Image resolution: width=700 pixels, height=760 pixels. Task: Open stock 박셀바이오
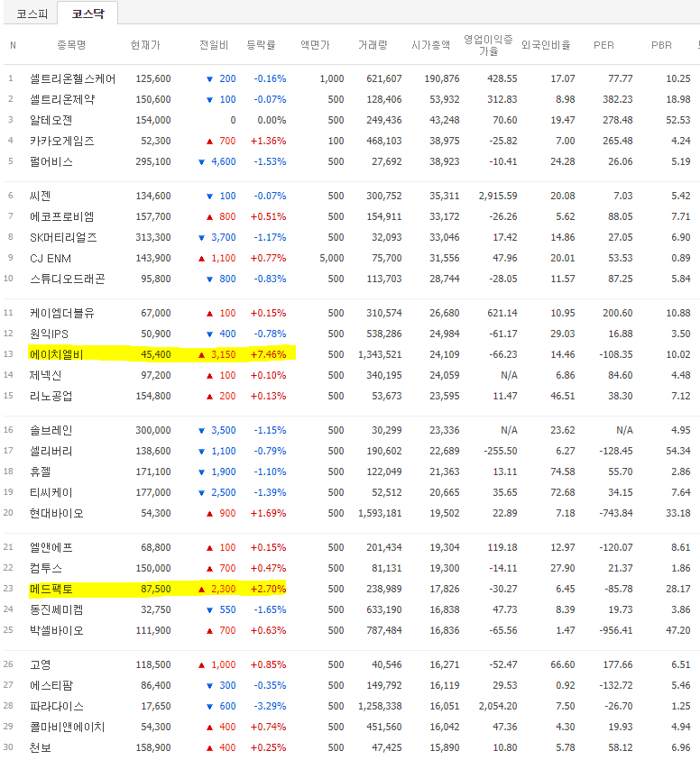pyautogui.click(x=56, y=630)
